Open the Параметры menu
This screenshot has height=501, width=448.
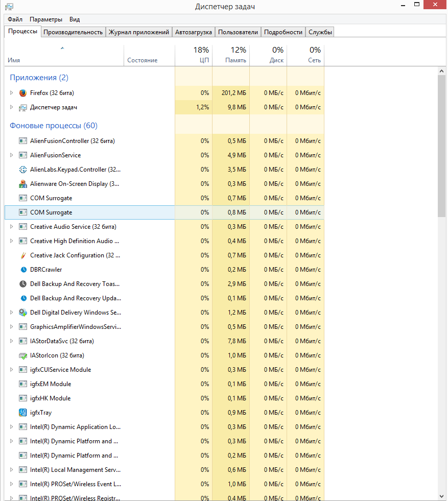coord(46,19)
